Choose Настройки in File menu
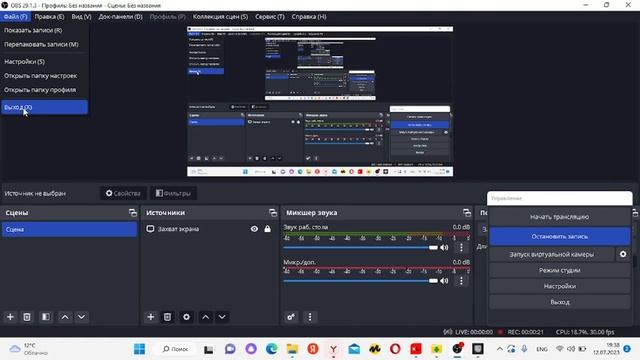Image resolution: width=640 pixels, height=360 pixels. click(44, 62)
